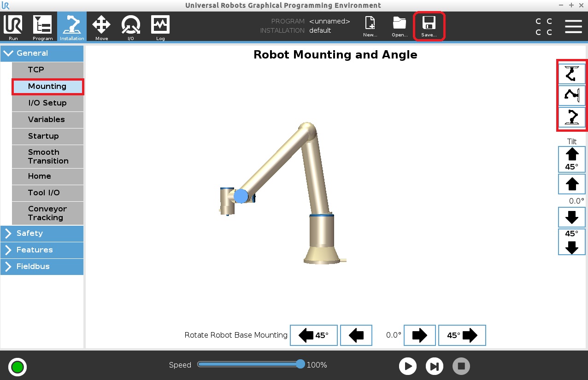Viewport: 588px width, 380px height.
Task: Open Conveyor Tracking settings
Action: click(x=47, y=213)
